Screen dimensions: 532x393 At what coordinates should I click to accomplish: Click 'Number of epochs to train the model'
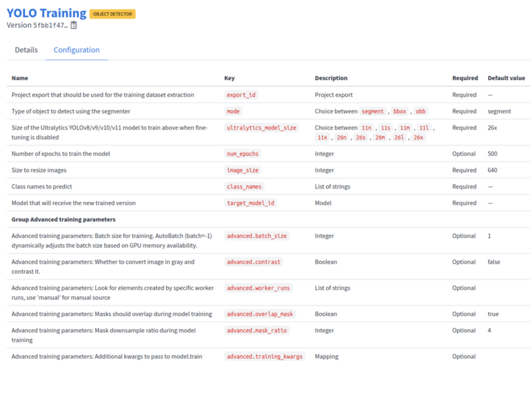coord(61,154)
